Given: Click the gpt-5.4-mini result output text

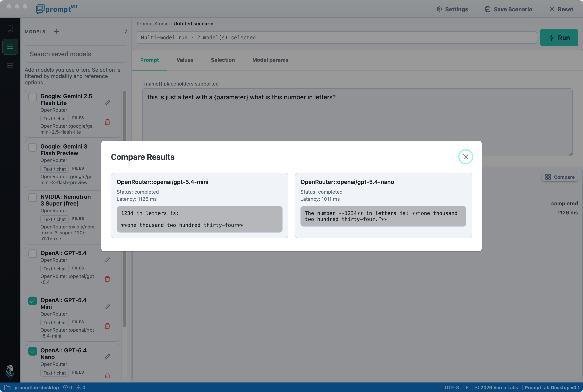Looking at the screenshot, I should pos(199,219).
